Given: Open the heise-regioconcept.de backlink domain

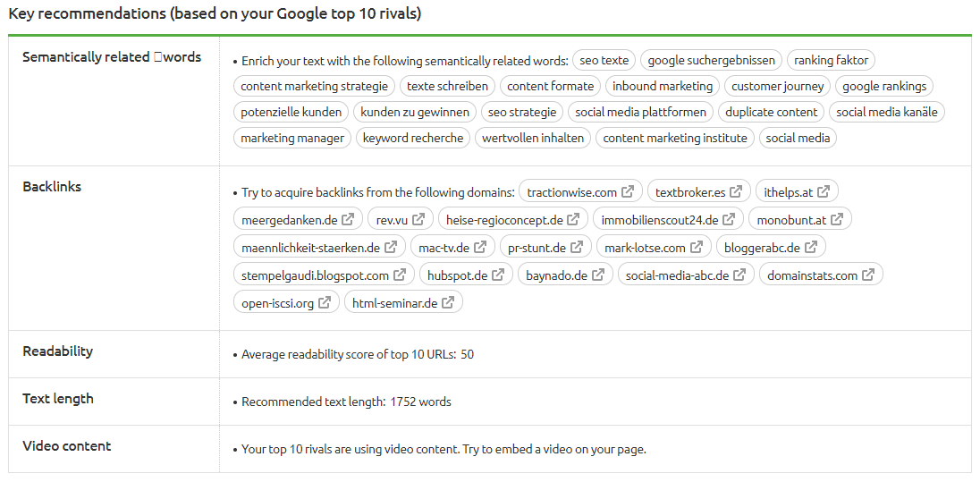Looking at the screenshot, I should pos(504,220).
